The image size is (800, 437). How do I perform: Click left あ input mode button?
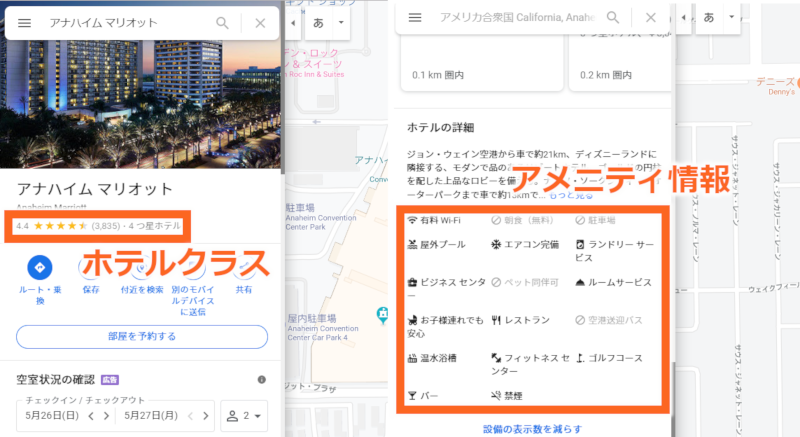point(318,23)
